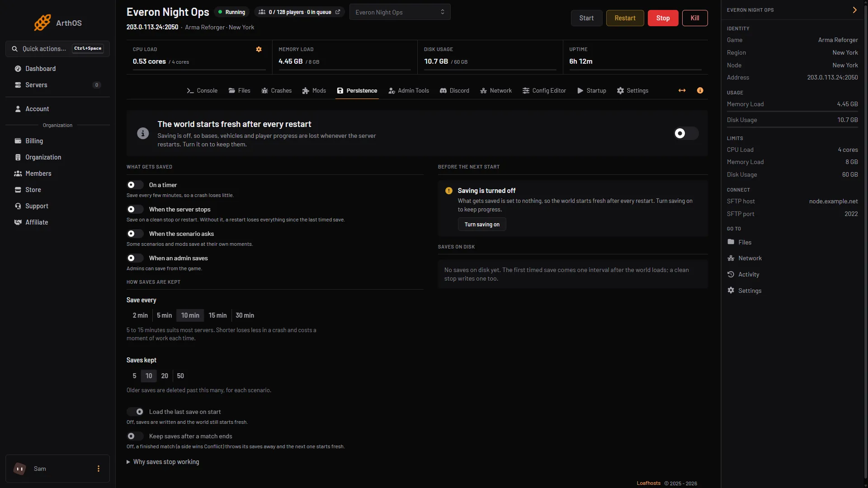Click the tab bar width expand arrows icon
868x488 pixels.
pos(682,90)
